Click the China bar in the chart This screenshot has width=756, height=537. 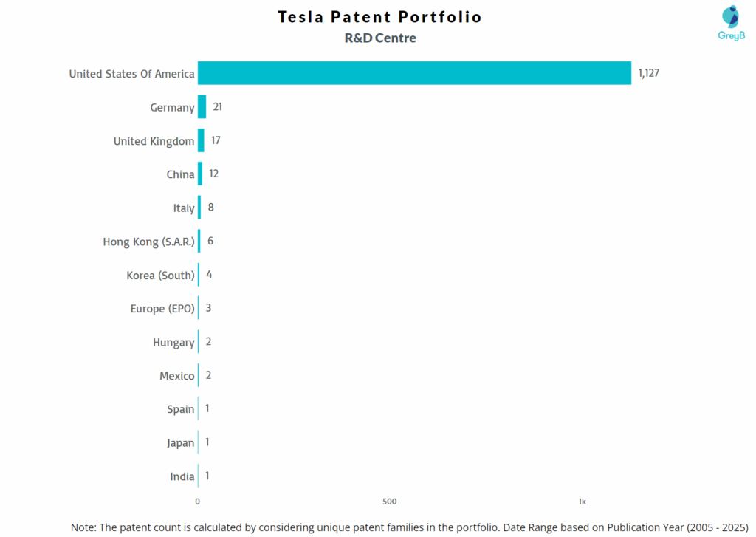200,174
